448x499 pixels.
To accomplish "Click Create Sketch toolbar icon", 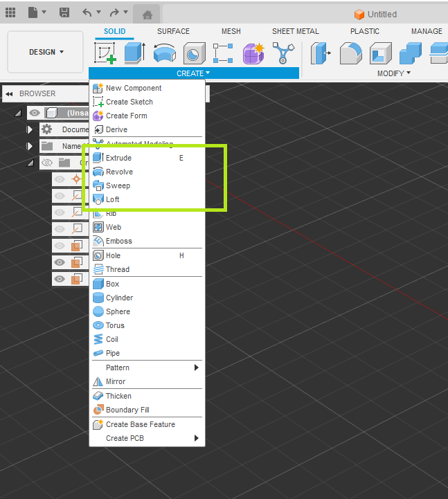I will (x=105, y=53).
